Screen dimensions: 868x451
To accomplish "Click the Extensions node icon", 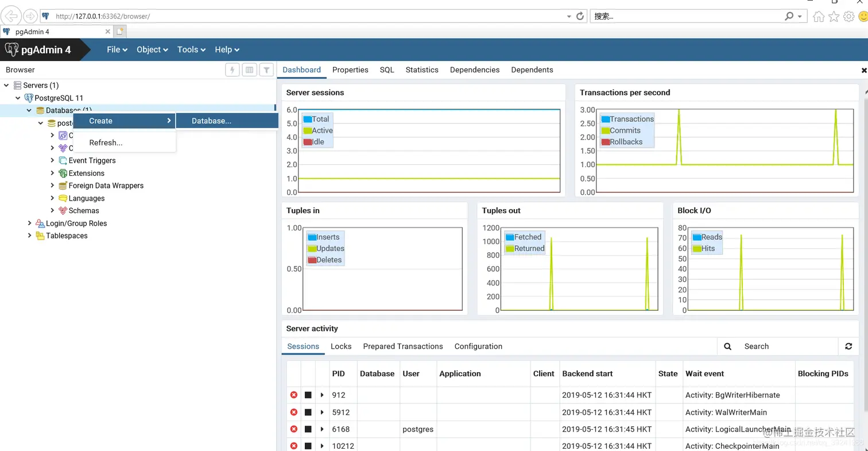I will (63, 174).
